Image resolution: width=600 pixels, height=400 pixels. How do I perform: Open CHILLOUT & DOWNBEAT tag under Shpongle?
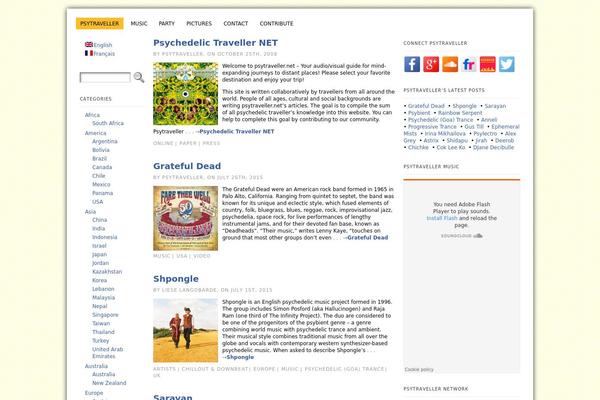[x=215, y=369]
